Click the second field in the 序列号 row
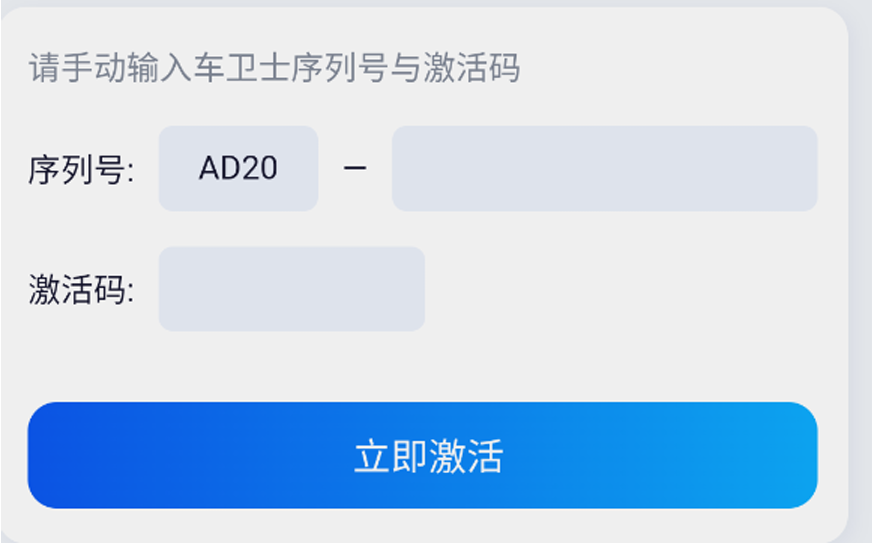The image size is (876, 545). [604, 169]
